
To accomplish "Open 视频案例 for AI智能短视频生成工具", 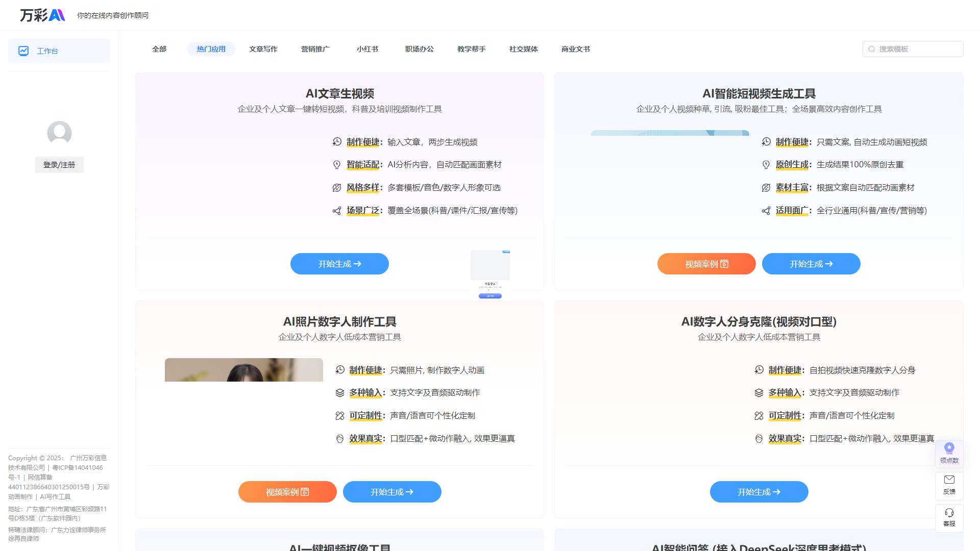I will (706, 264).
